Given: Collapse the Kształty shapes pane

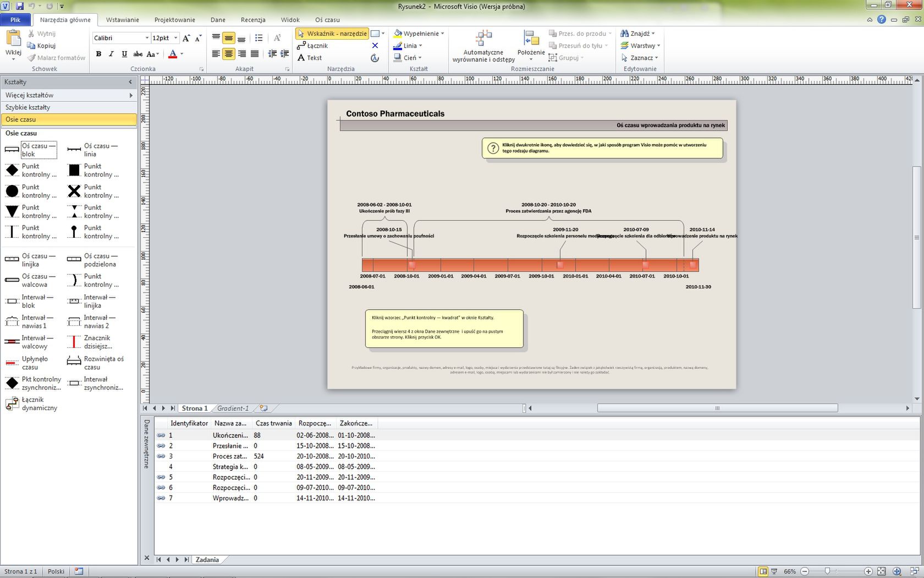Looking at the screenshot, I should click(x=130, y=82).
